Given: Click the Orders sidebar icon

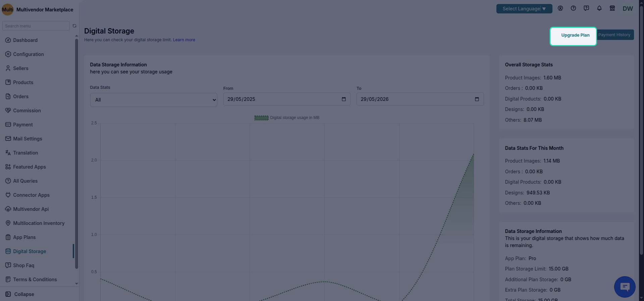Looking at the screenshot, I should click(x=8, y=97).
